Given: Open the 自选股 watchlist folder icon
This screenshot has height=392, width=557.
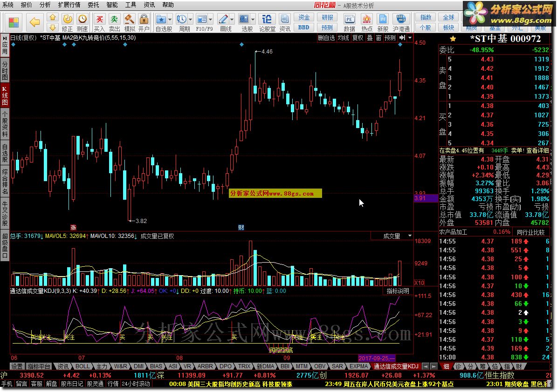Looking at the screenshot, I should point(161,19).
